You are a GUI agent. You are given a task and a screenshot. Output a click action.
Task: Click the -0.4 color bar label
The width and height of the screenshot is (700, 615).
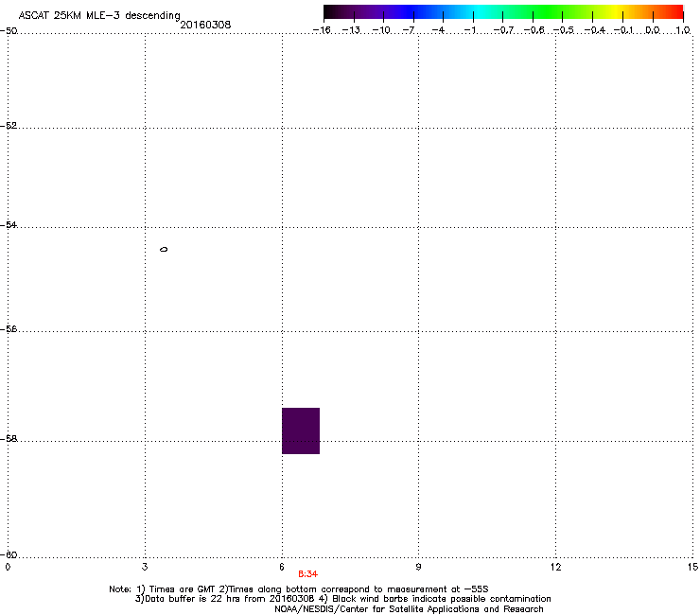[594, 30]
